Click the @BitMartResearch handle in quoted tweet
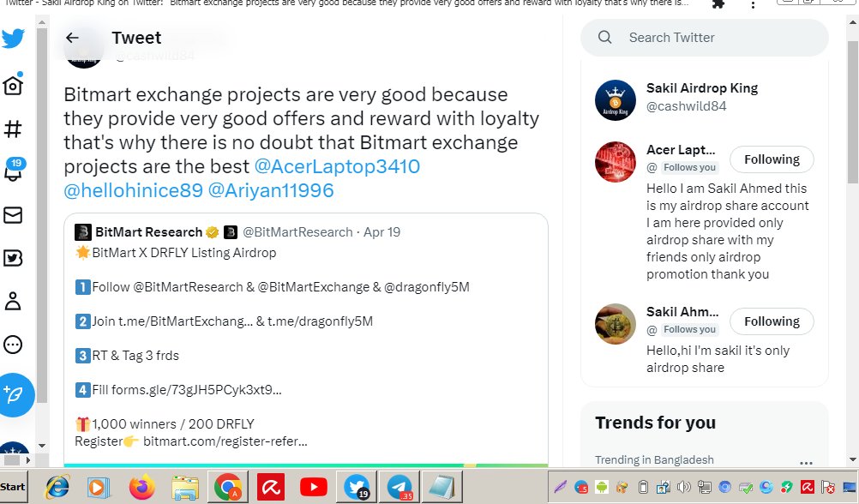 click(297, 231)
